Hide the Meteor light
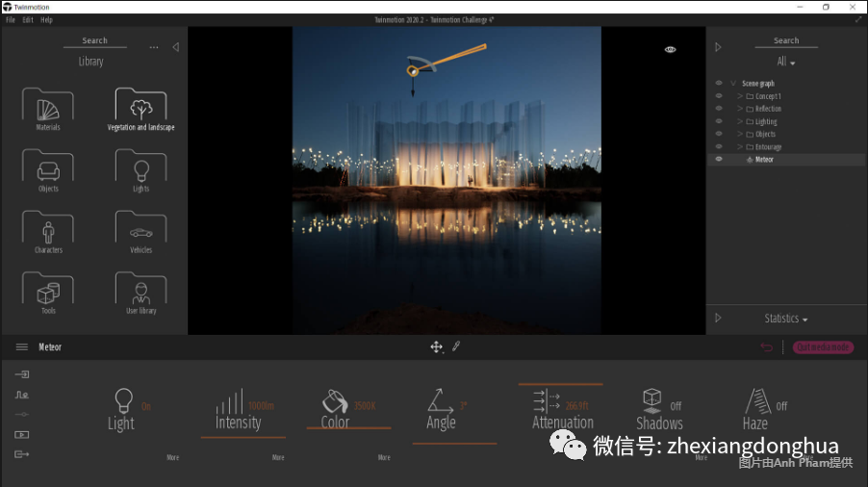Viewport: 868px width, 487px height. (x=719, y=160)
